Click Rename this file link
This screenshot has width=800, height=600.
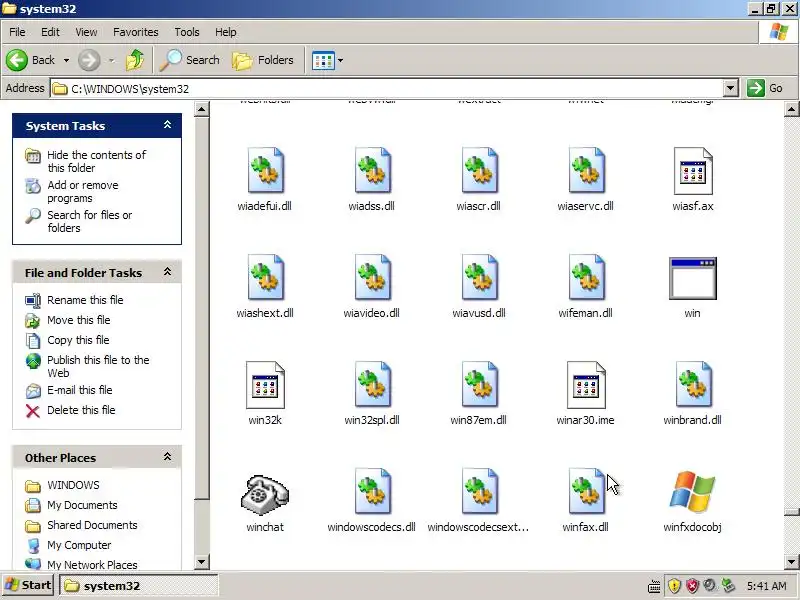tap(85, 300)
